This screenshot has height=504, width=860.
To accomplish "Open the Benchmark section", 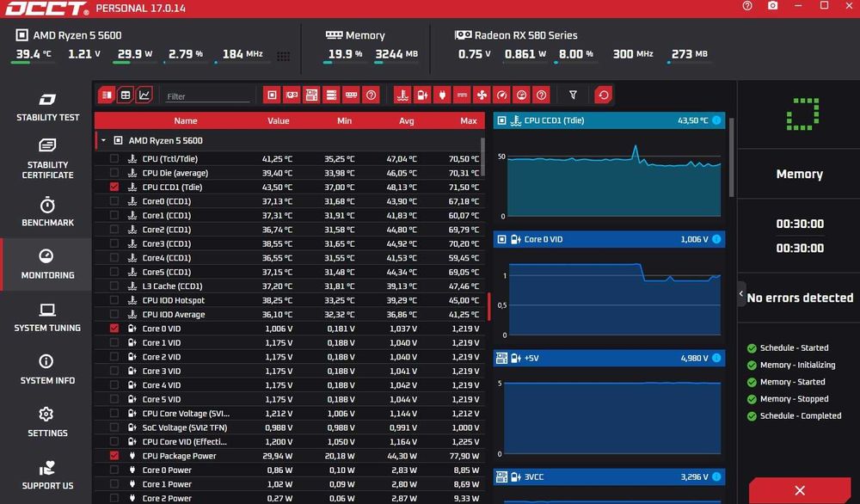I will pos(47,212).
